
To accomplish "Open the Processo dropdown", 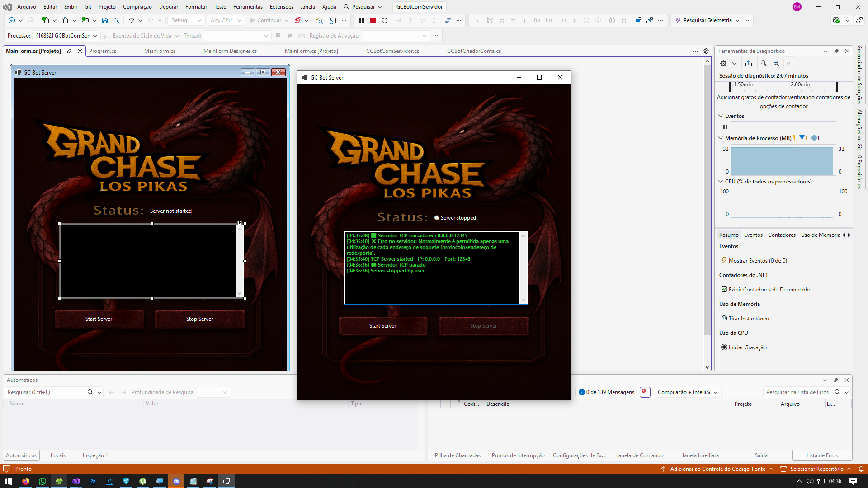I will click(66, 36).
